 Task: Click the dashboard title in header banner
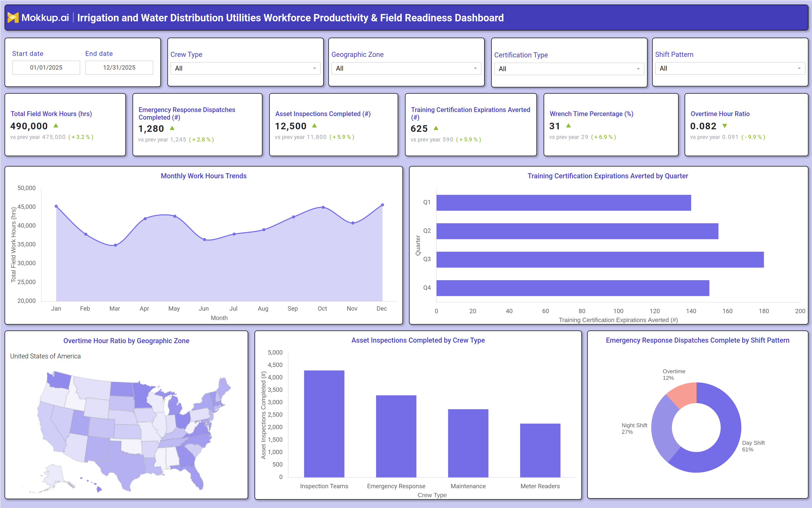coord(291,18)
